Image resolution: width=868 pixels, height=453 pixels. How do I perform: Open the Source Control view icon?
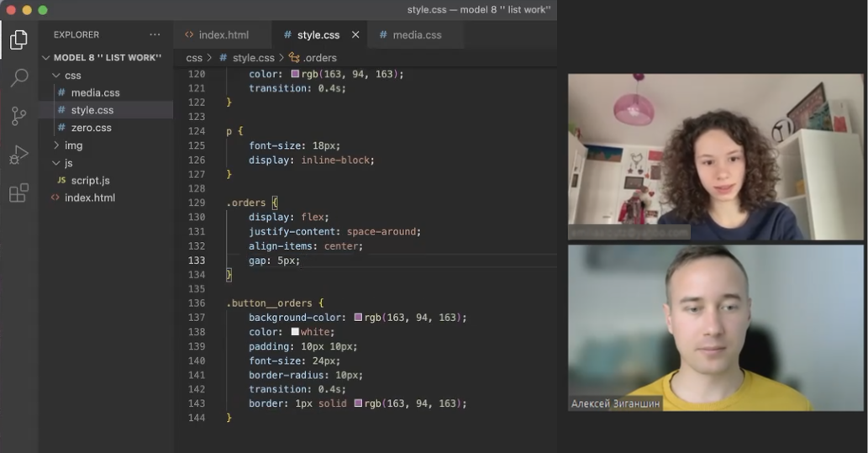pos(18,117)
